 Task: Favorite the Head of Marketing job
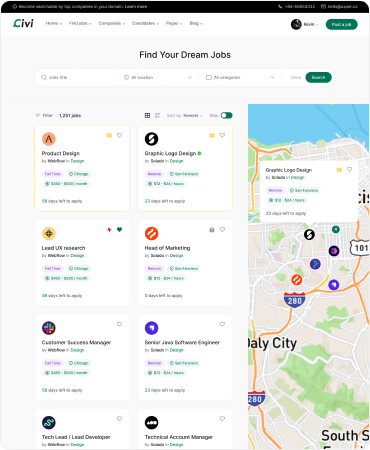point(222,230)
